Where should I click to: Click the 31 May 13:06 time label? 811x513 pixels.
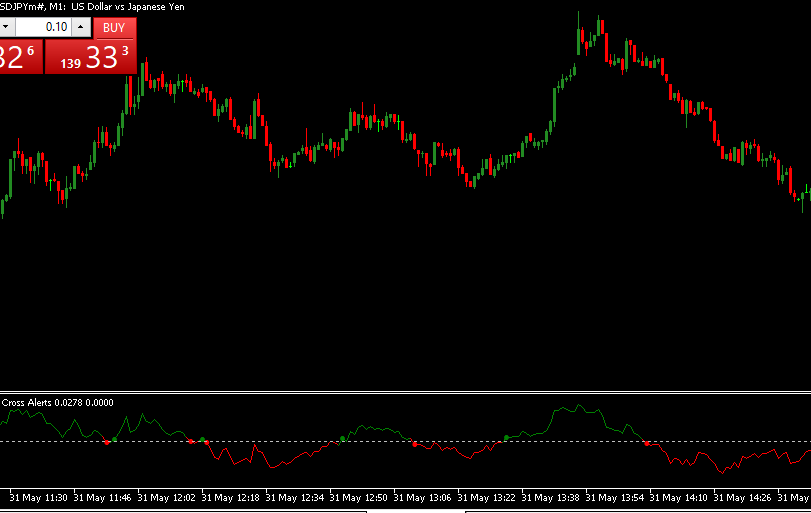click(x=423, y=497)
